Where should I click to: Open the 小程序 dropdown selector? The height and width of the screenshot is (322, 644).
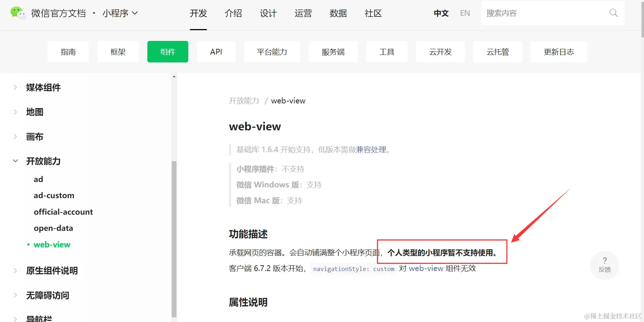click(x=120, y=13)
